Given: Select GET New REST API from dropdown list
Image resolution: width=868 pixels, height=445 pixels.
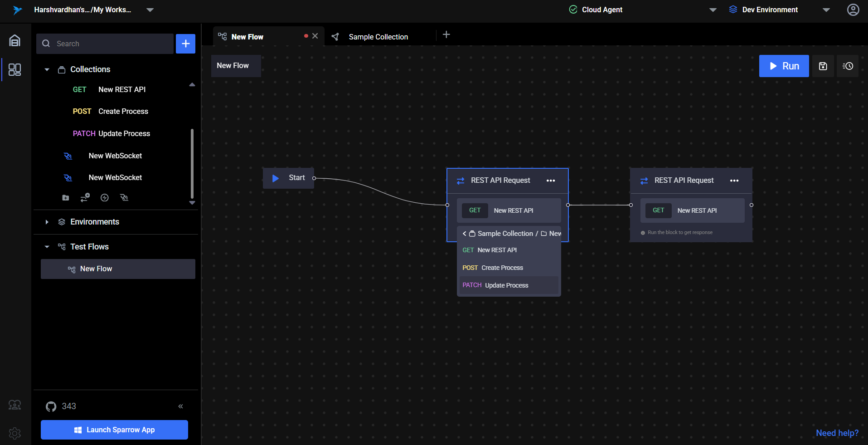Looking at the screenshot, I should click(x=509, y=250).
